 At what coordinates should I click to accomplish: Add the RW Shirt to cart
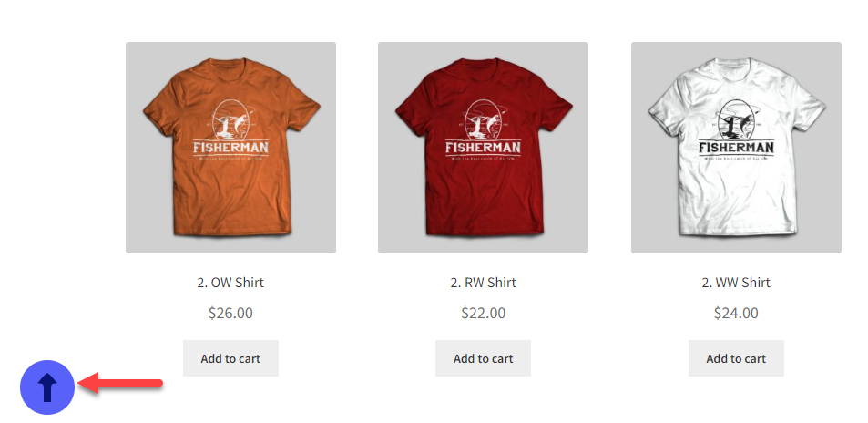[484, 358]
